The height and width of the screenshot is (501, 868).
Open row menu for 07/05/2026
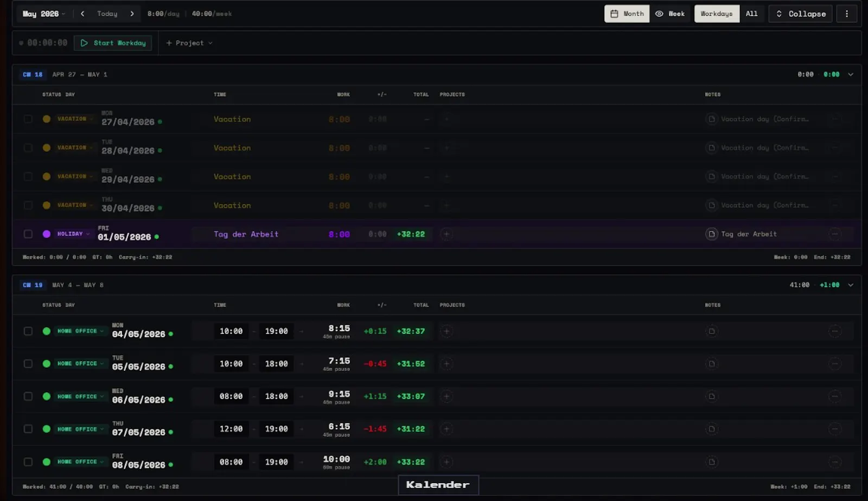pos(835,429)
